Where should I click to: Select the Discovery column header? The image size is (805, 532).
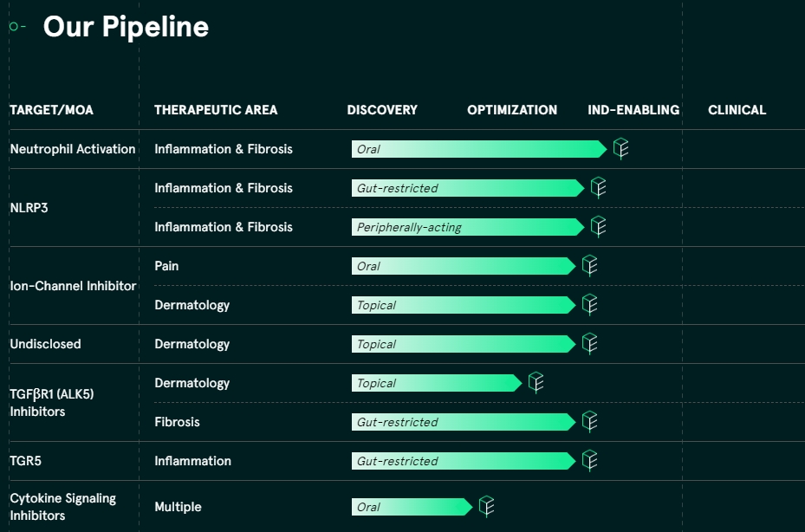[382, 110]
